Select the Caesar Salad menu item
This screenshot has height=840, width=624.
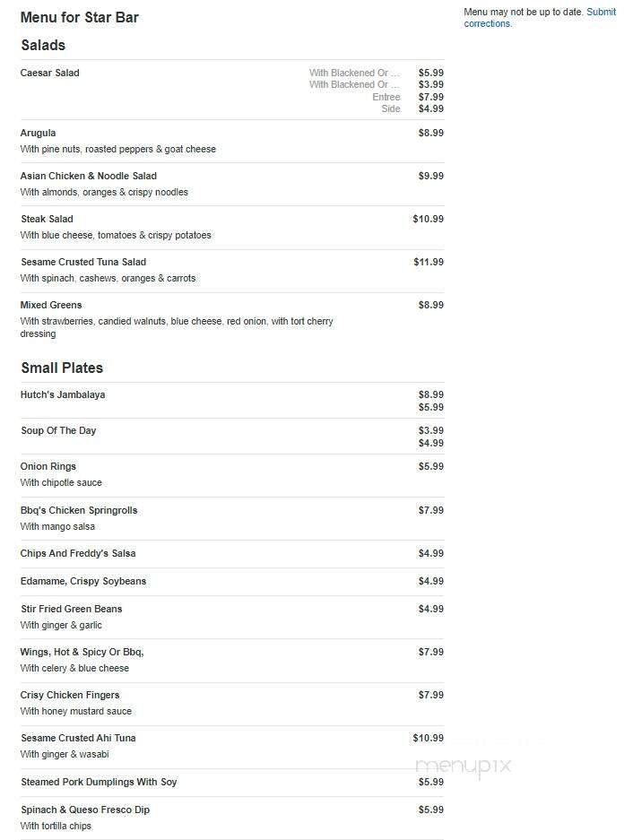[50, 73]
